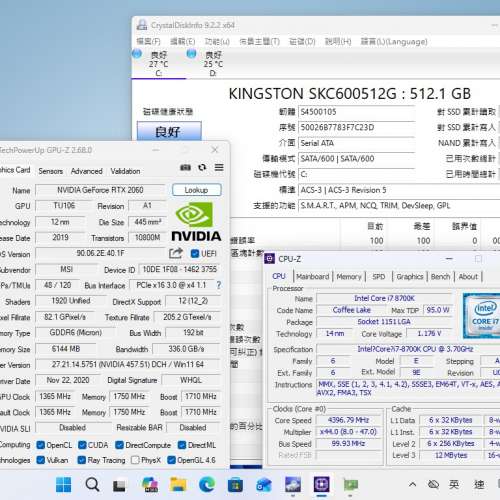Image resolution: width=500 pixels, height=500 pixels.
Task: Open Graphics tab in CPU-Z
Action: (410, 276)
